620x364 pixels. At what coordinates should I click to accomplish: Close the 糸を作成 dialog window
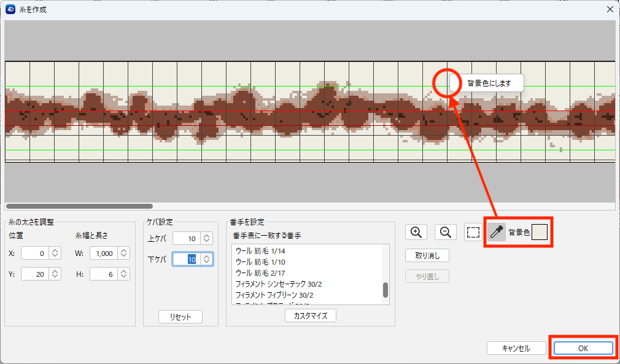pyautogui.click(x=610, y=9)
